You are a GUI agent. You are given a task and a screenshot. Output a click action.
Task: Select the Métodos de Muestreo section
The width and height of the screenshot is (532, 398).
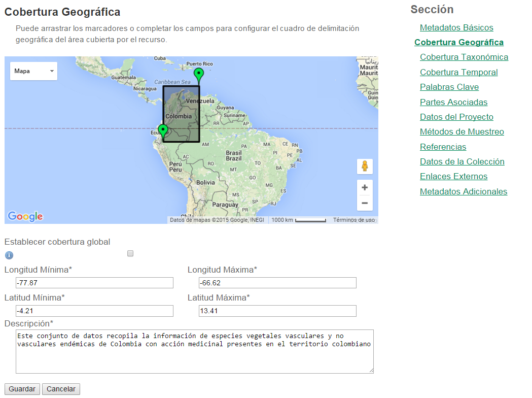click(462, 131)
